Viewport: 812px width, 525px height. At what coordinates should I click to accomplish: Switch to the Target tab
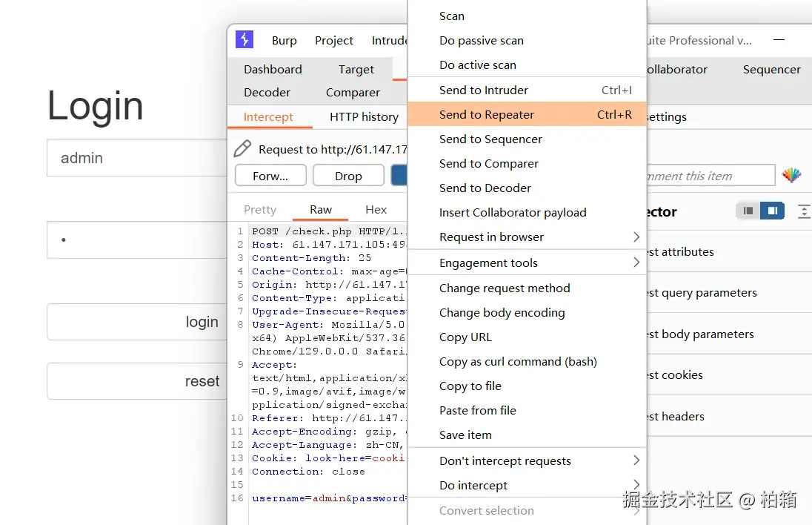click(x=356, y=70)
